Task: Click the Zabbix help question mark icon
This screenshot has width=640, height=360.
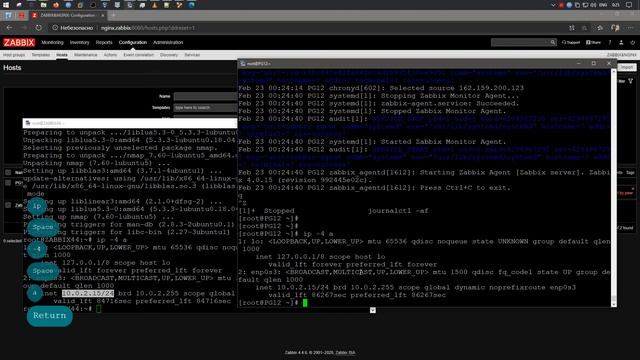Action: (x=610, y=42)
